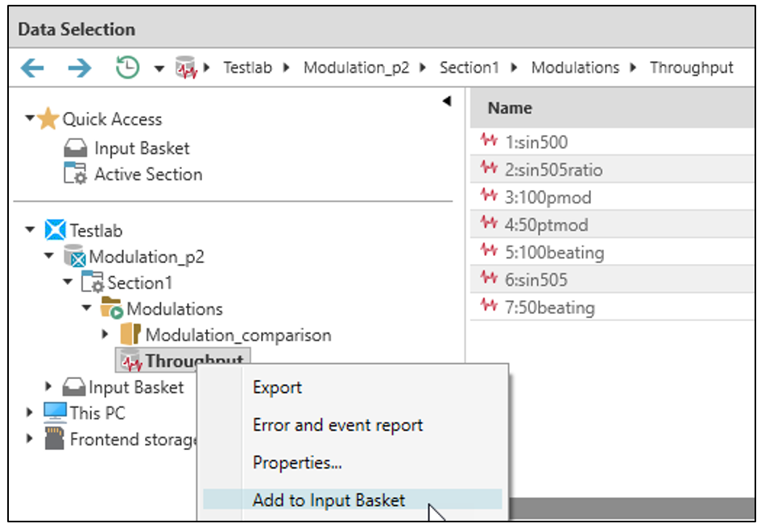Click the forward navigation arrow
Screen dimensions: 761x532
(79, 68)
